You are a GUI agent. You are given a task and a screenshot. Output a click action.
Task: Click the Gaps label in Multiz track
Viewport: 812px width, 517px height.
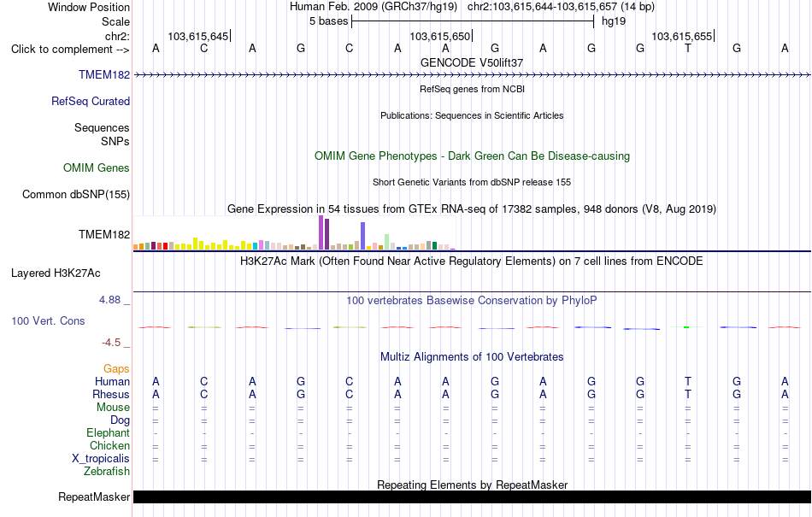click(116, 368)
